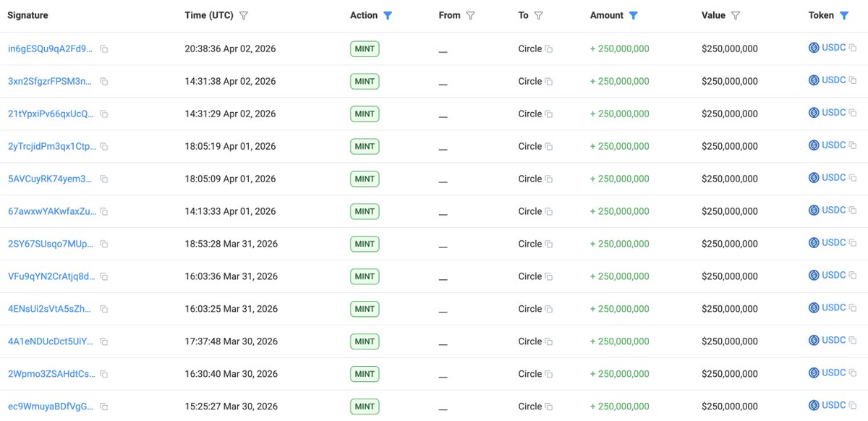Open transaction VFu9qYN2CrAtjq8d signature link
The width and height of the screenshot is (868, 421).
[x=51, y=276]
